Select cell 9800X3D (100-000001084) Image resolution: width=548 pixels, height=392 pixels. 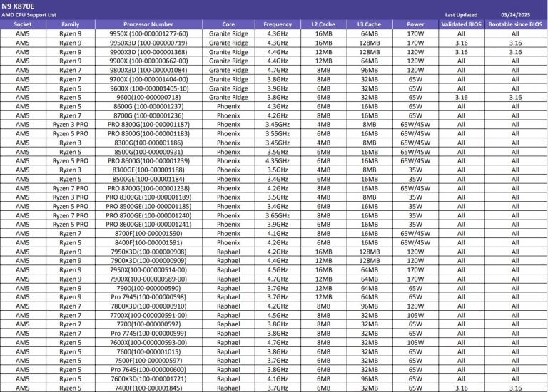[x=148, y=70]
